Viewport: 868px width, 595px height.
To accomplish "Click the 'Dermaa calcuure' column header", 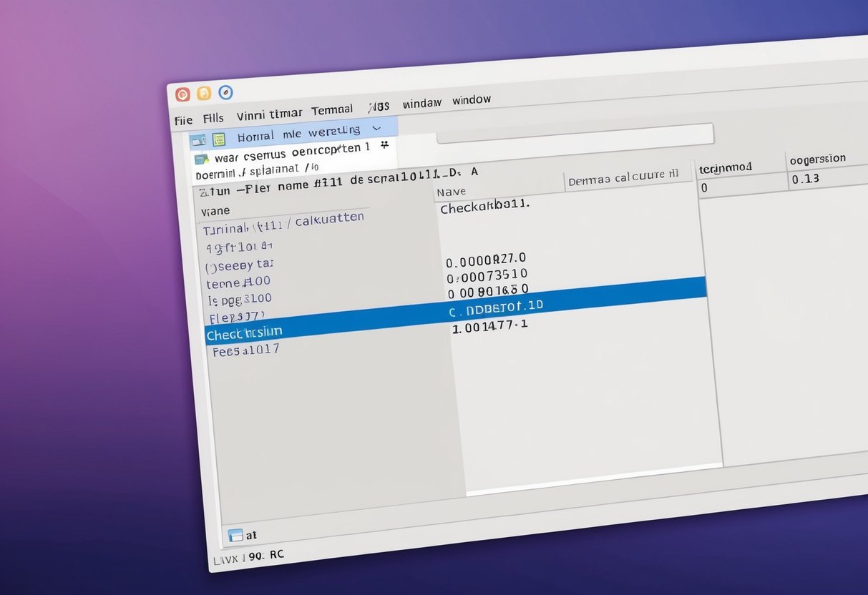I will tap(623, 179).
